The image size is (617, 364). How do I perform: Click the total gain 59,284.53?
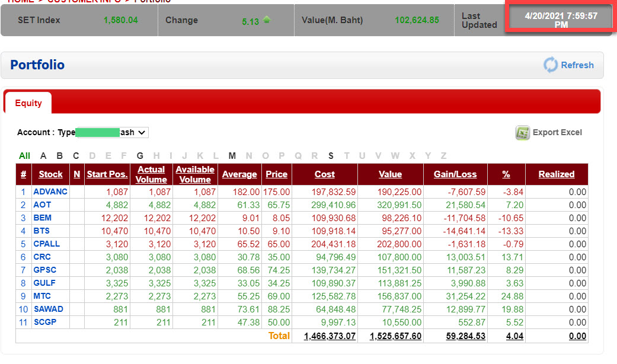(x=465, y=336)
